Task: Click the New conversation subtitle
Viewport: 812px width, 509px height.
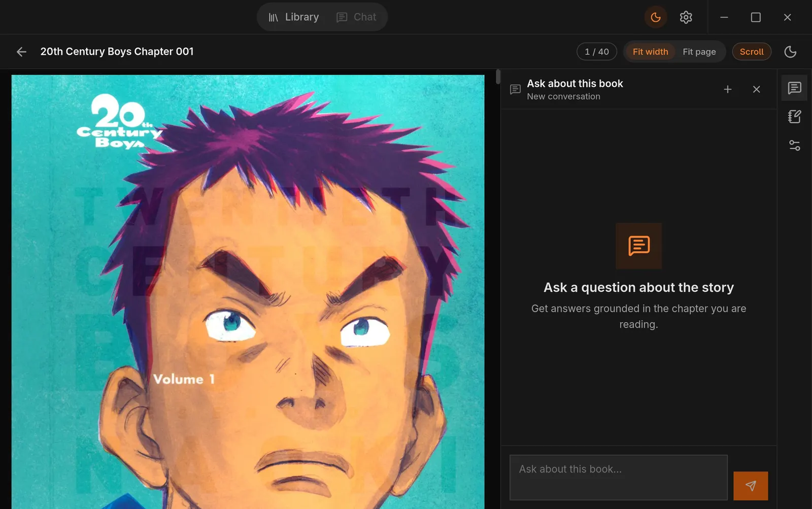Action: tap(563, 96)
